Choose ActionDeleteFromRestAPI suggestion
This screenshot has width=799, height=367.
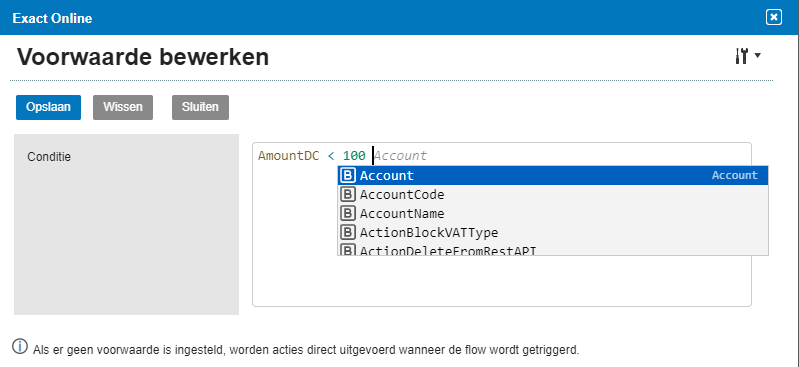pos(553,249)
